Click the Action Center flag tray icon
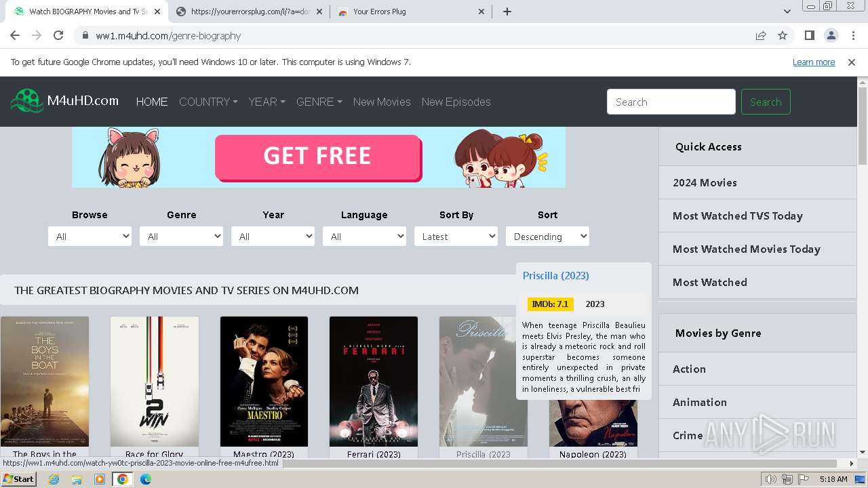Image resolution: width=868 pixels, height=488 pixels. tap(804, 479)
